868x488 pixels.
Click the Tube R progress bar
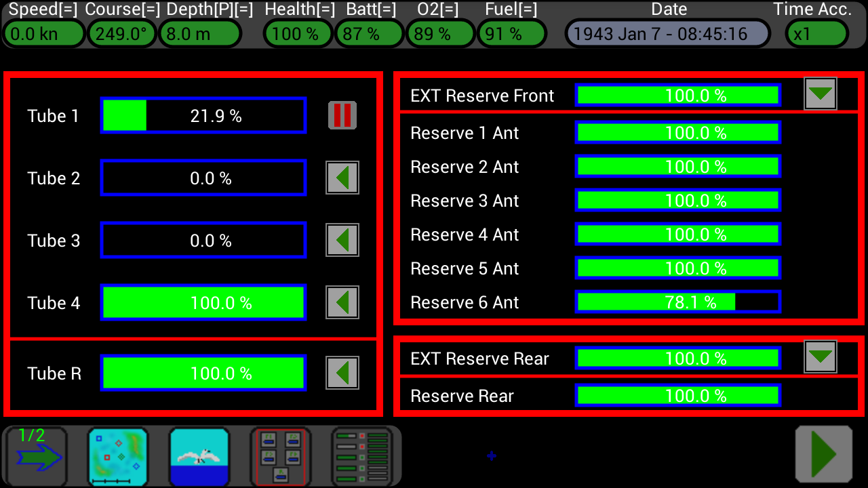(203, 373)
